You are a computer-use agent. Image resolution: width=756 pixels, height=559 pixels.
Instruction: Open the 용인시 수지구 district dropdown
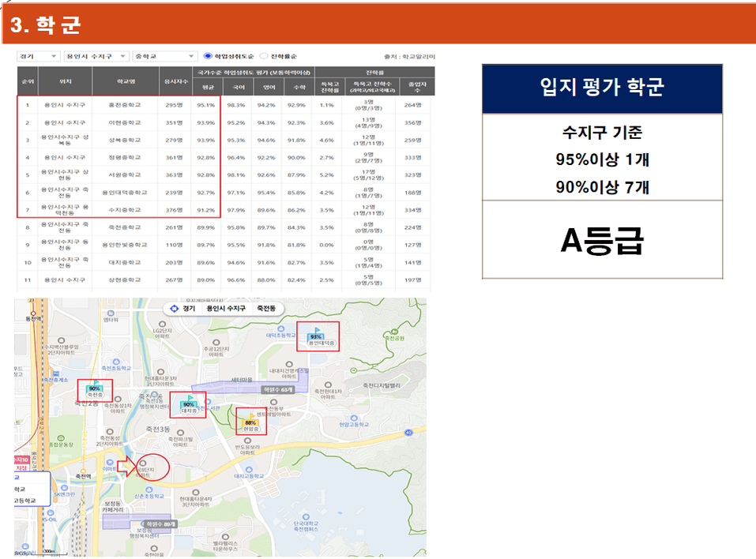(96, 56)
